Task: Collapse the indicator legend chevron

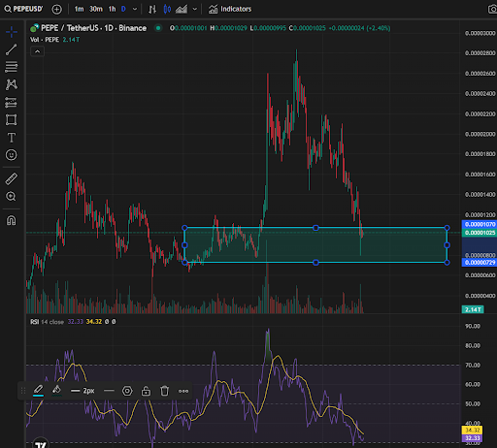Action: click(x=37, y=51)
